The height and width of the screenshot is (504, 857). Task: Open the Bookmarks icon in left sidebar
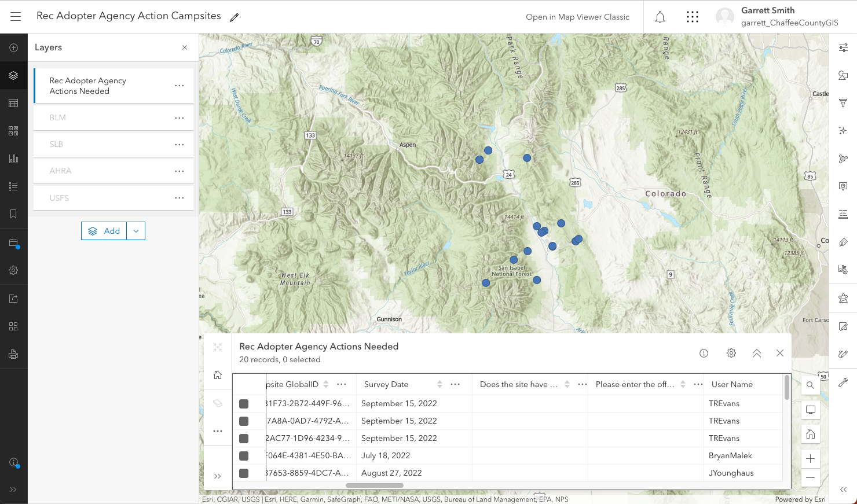(13, 214)
